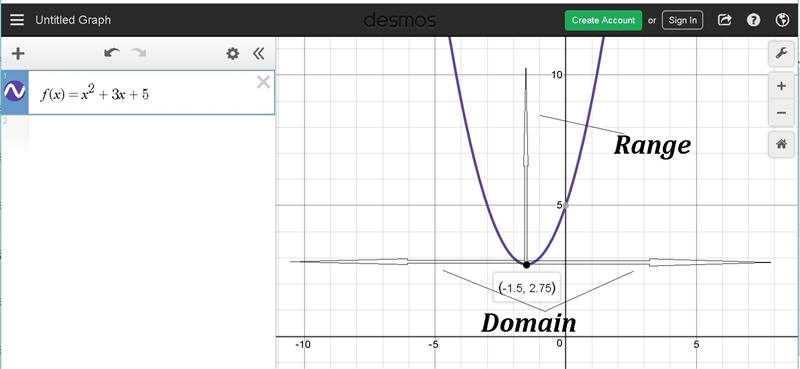
Task: Redo the last action
Action: (138, 53)
